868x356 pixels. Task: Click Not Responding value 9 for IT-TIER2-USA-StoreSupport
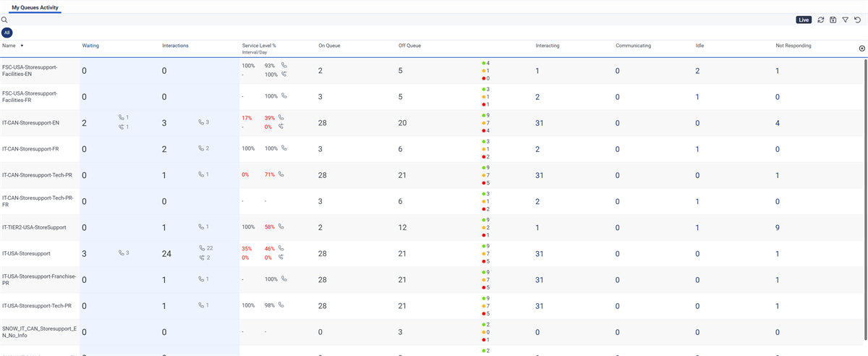(x=777, y=227)
